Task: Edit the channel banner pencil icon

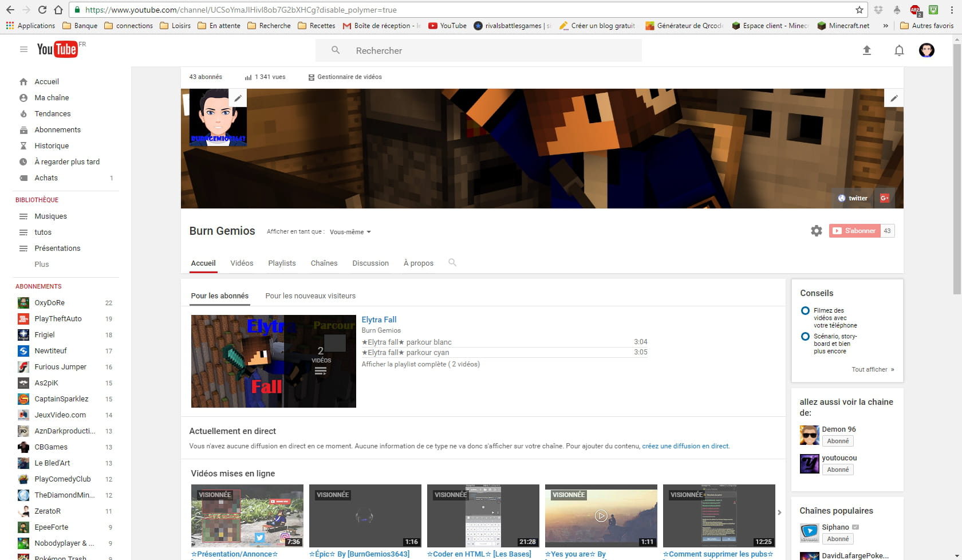Action: pyautogui.click(x=894, y=98)
